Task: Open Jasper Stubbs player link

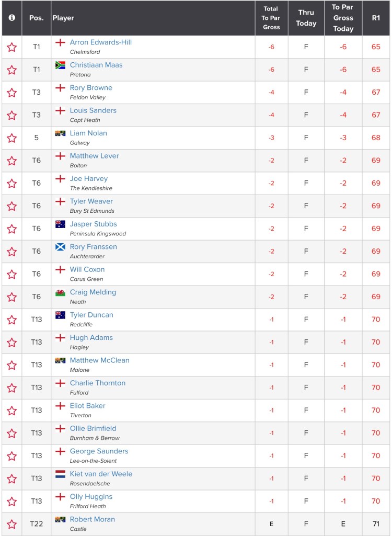Action: [94, 224]
